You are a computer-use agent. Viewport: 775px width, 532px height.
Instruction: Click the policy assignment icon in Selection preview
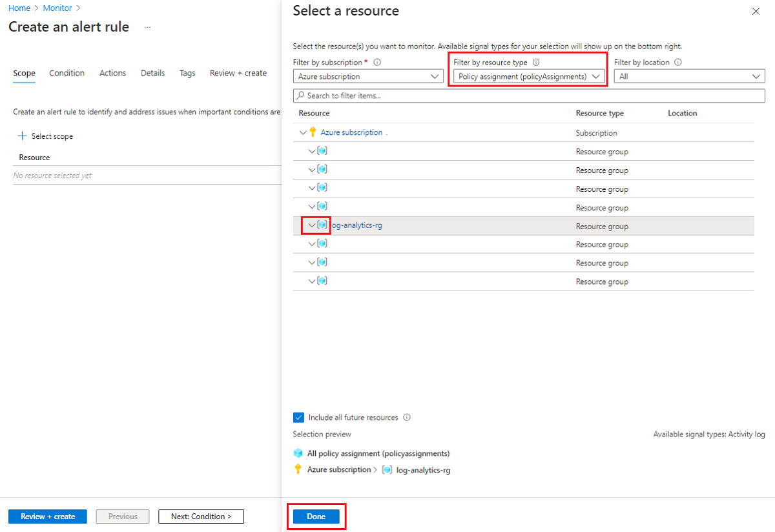(298, 453)
